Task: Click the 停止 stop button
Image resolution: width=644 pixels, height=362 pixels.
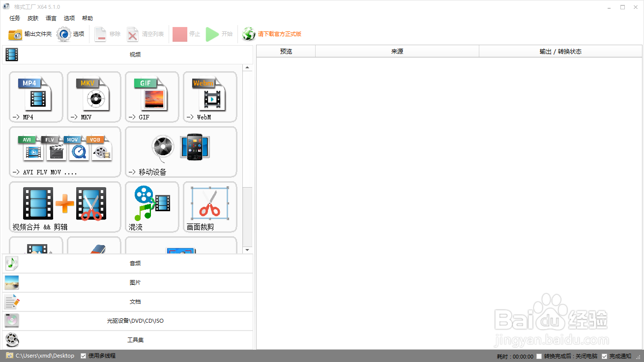Action: [186, 34]
